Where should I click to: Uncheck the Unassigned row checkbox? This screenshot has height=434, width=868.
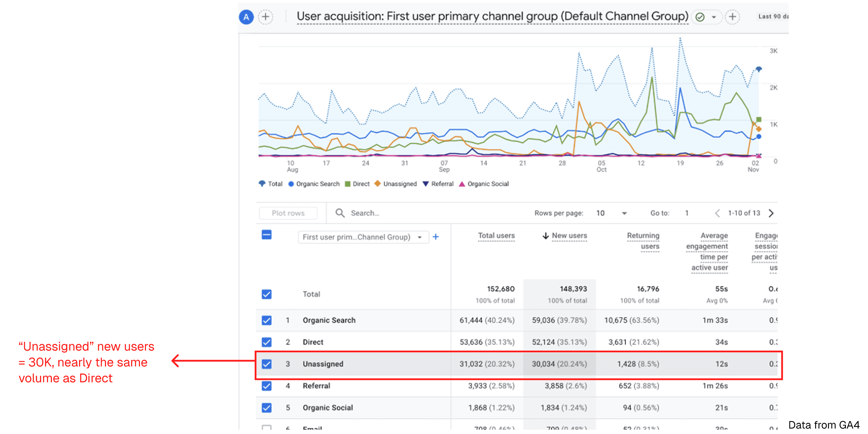coord(266,364)
